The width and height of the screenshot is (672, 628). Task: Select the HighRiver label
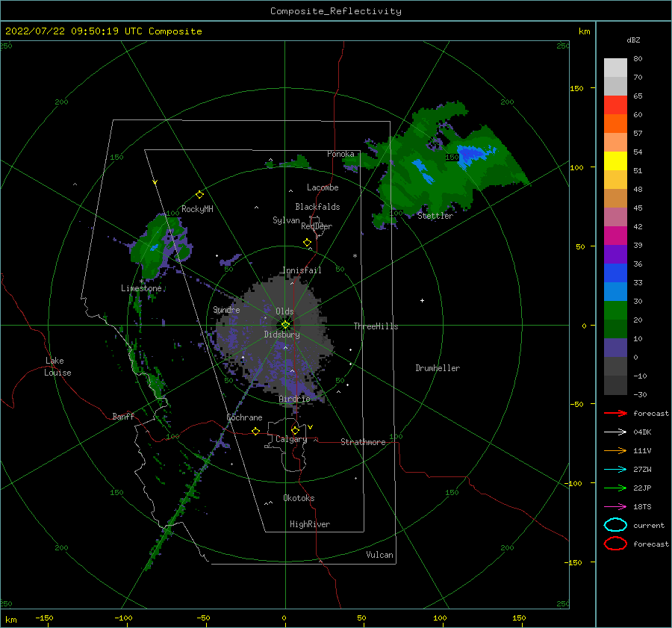[x=310, y=524]
